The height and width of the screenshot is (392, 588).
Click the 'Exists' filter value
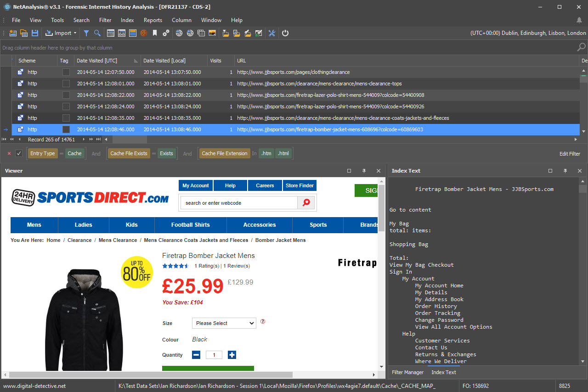[x=166, y=153]
